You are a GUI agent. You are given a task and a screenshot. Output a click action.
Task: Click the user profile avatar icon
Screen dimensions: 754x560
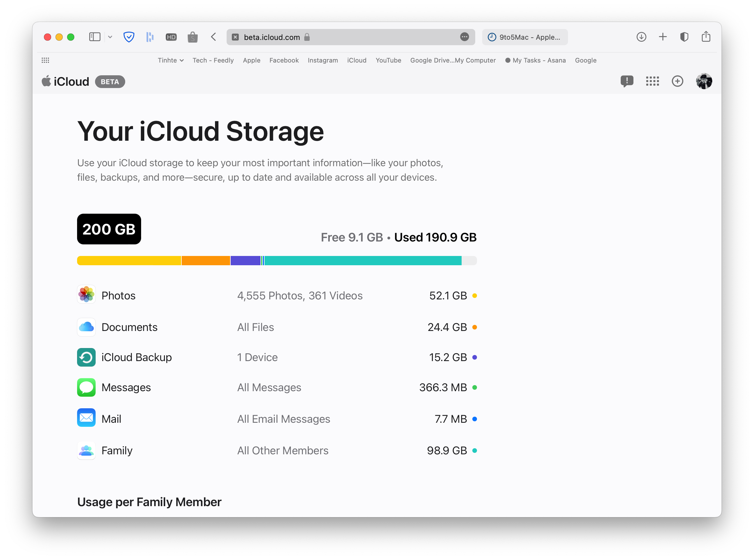coord(704,81)
